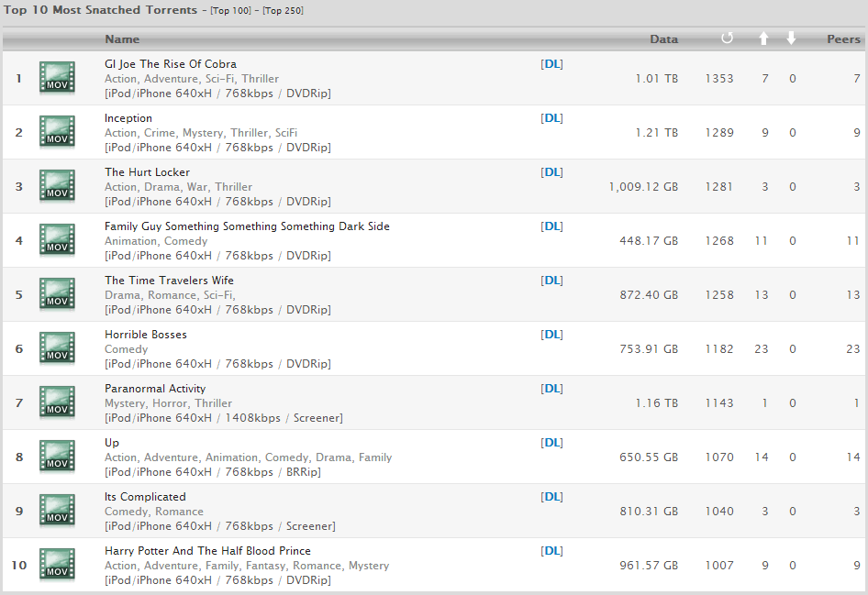Open Family Guy Something Dark Side title

click(x=247, y=226)
